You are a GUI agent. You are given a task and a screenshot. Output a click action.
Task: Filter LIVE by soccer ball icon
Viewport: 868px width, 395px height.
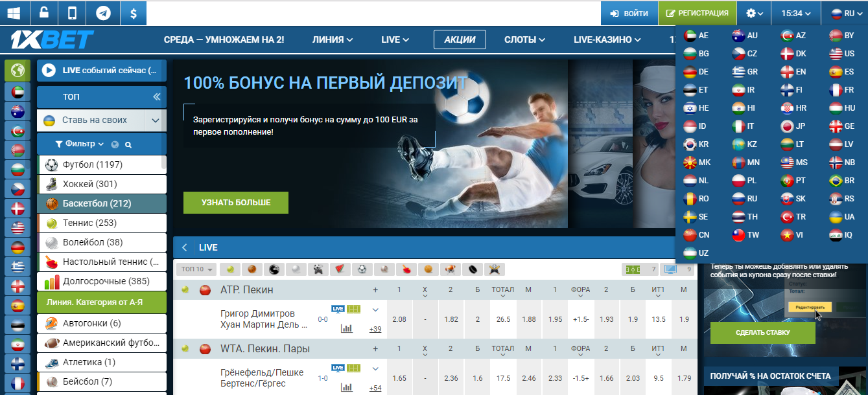(x=362, y=269)
